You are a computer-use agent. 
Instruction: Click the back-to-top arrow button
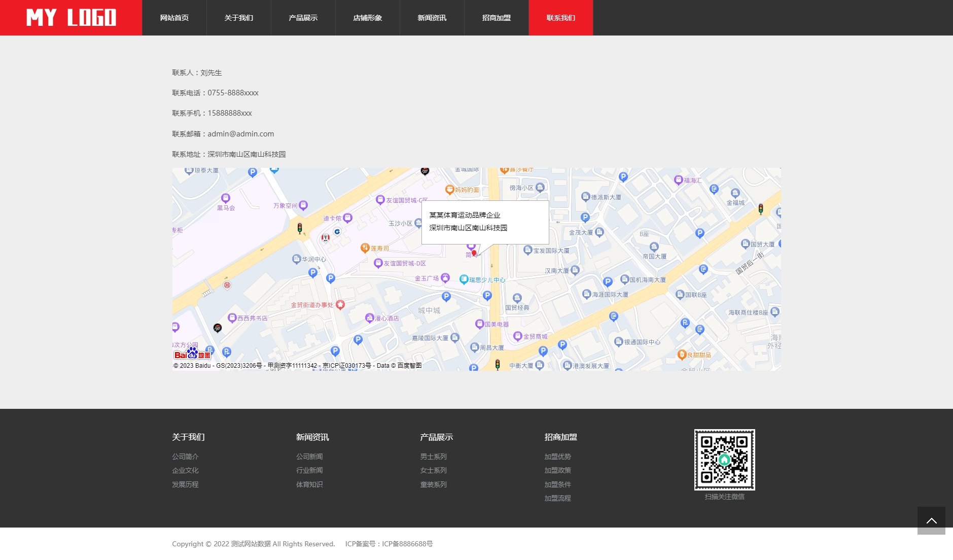pos(931,520)
